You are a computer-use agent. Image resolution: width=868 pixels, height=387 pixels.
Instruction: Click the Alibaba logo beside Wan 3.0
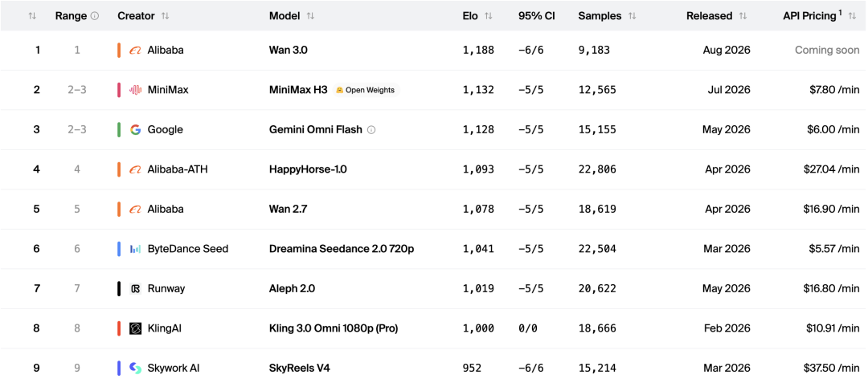135,51
